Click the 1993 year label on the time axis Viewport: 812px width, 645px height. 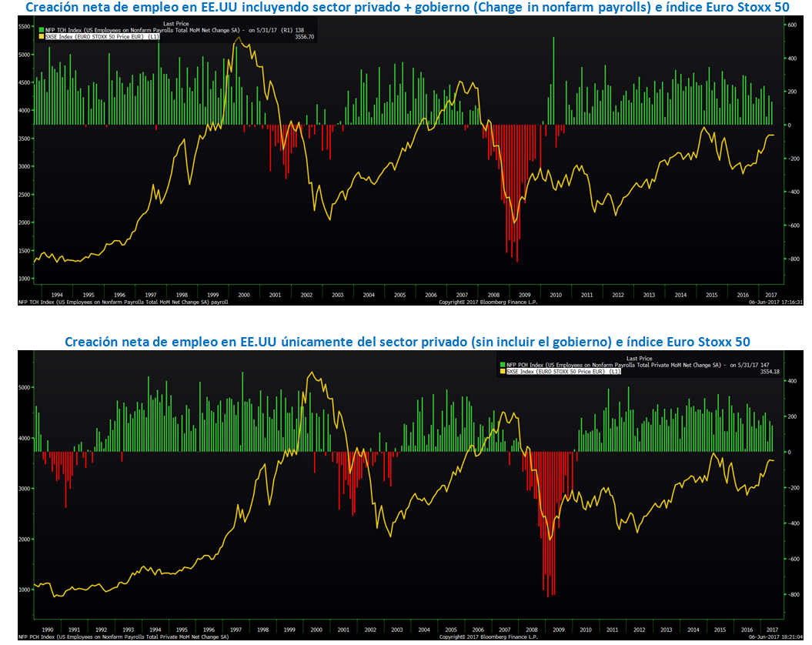(128, 630)
